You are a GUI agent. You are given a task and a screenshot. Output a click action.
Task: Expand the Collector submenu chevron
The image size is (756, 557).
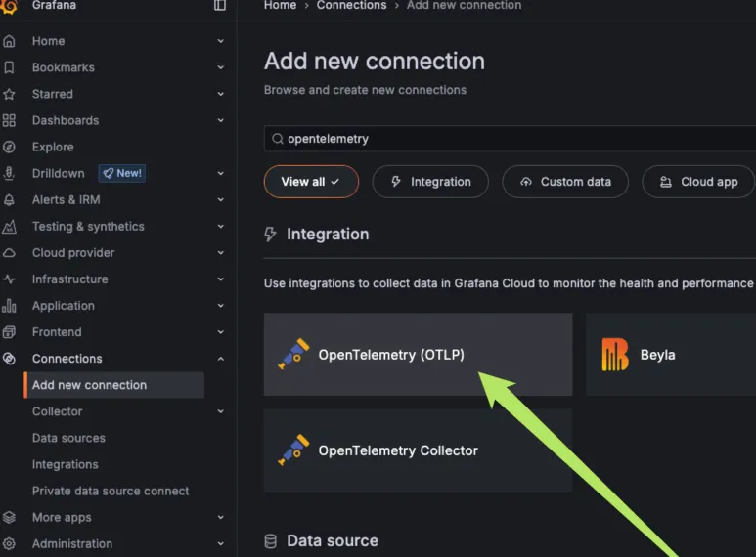click(220, 411)
